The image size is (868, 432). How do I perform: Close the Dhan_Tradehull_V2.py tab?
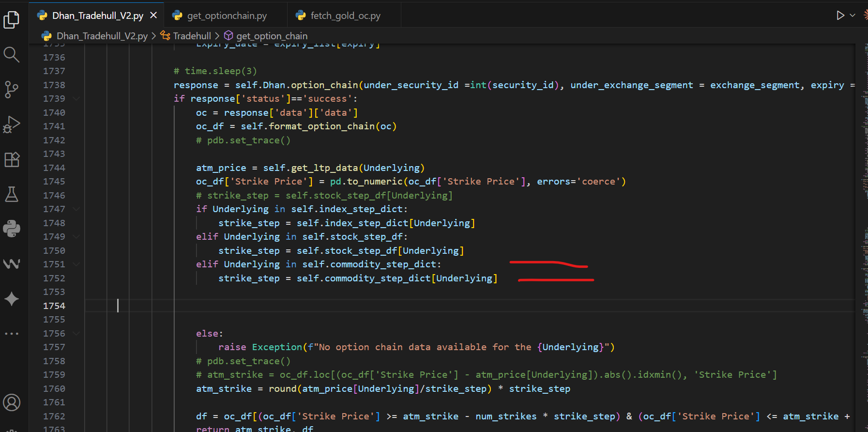pos(153,15)
